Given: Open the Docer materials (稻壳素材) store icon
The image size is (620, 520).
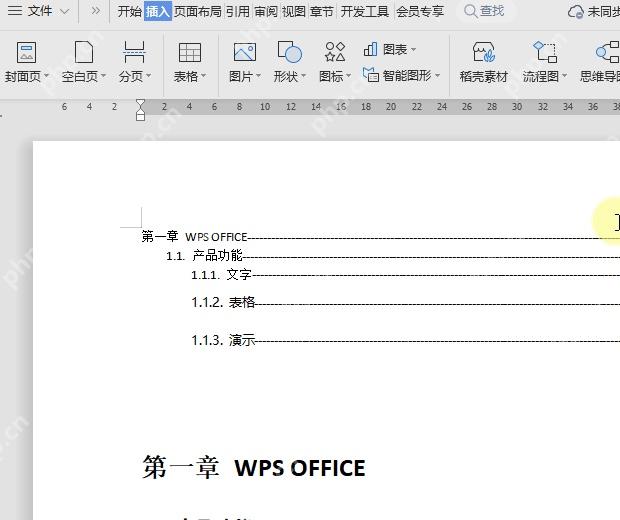Looking at the screenshot, I should click(484, 52).
